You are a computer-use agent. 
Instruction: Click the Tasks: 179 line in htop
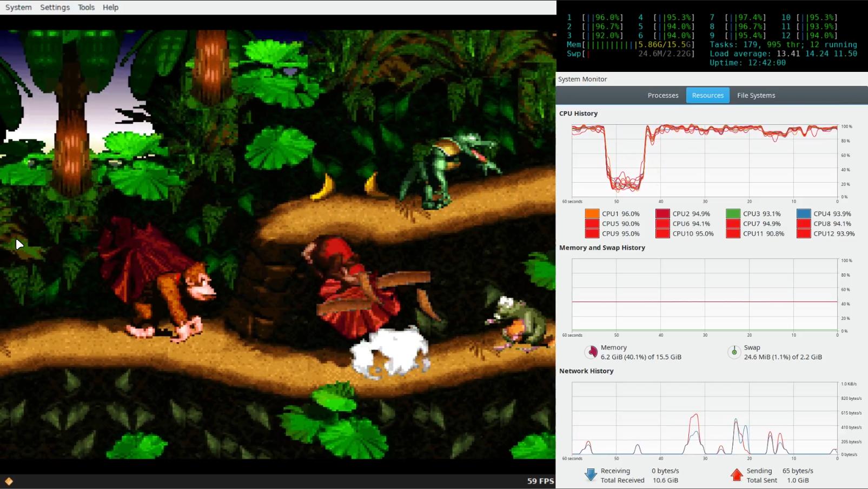coord(783,44)
